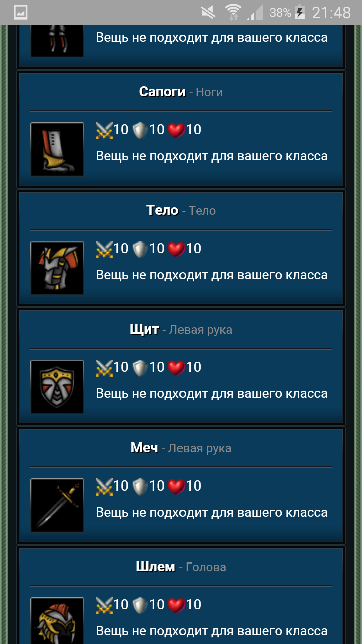This screenshot has width=362, height=644.
Task: Tap the red heart health icon for Щит
Action: [176, 368]
